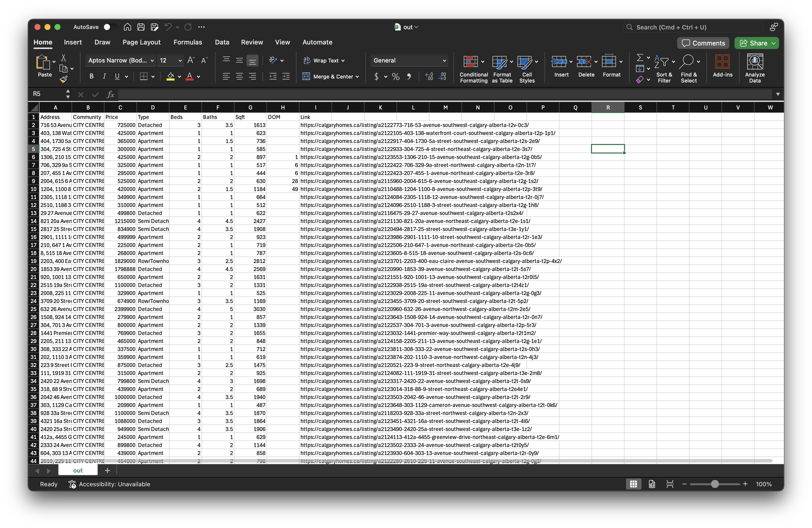Switch to Normal view in status bar
Image resolution: width=812 pixels, height=528 pixels.
point(633,484)
